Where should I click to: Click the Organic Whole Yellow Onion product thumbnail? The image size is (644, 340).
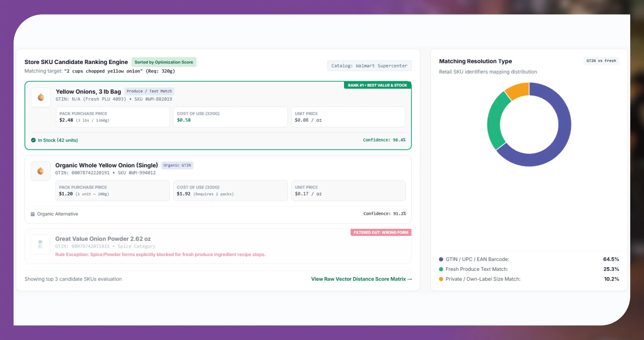click(40, 171)
